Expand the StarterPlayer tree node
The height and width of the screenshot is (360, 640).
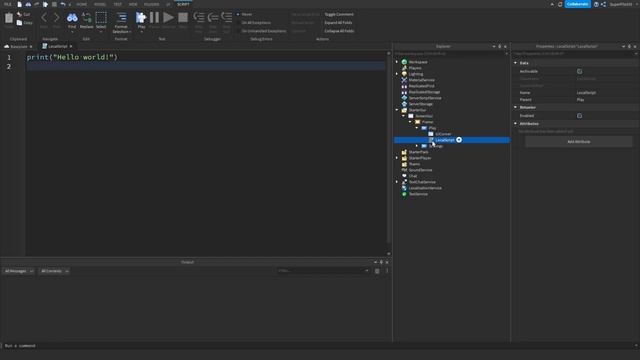(397, 158)
